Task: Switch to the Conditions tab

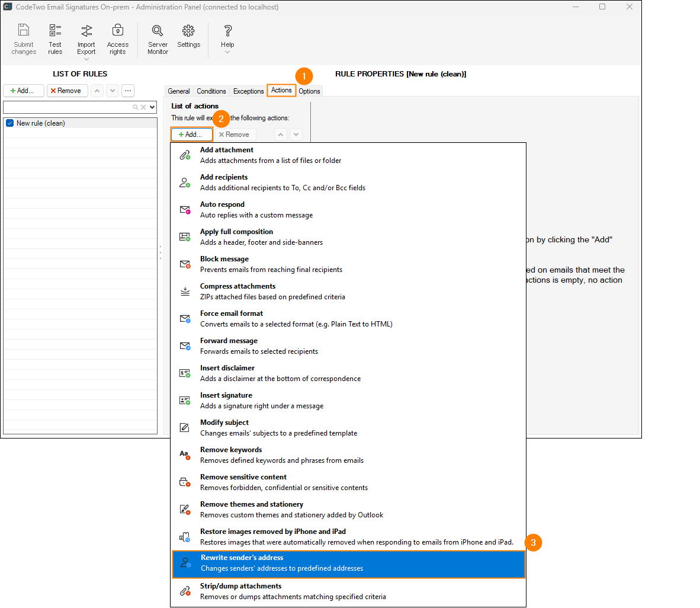Action: (211, 91)
